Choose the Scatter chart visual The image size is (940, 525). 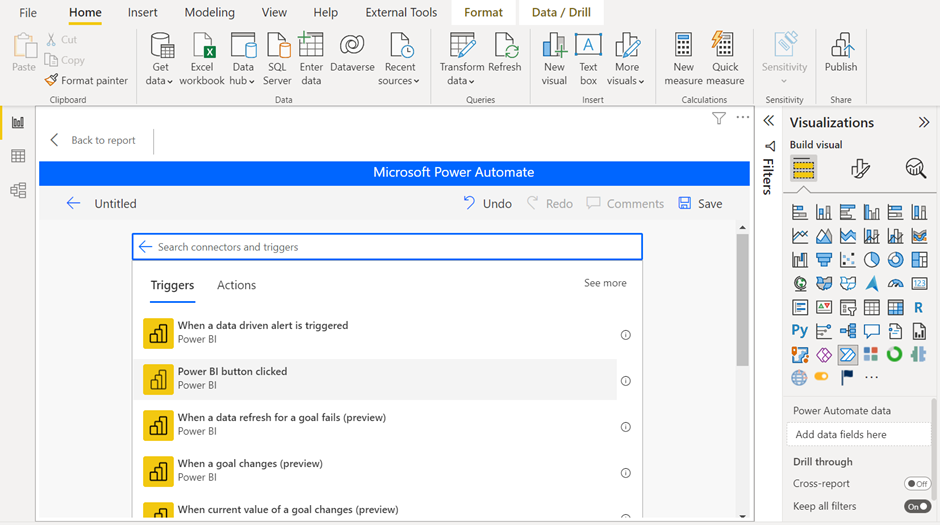[x=847, y=260]
